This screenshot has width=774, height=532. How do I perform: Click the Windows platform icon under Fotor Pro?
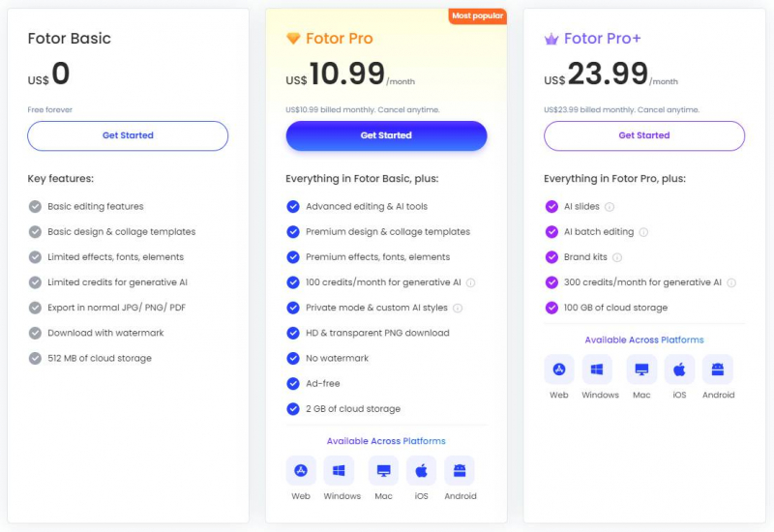tap(342, 471)
